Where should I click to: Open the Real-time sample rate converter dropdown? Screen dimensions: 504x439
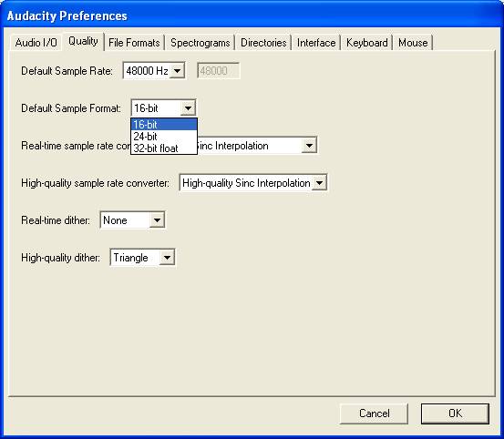coord(309,146)
